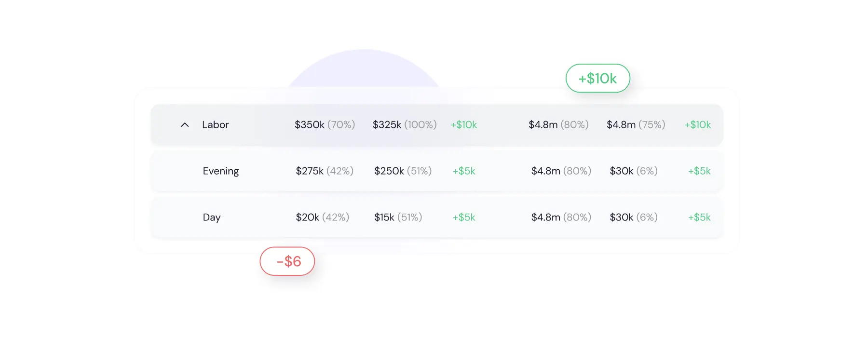868x340 pixels.
Task: Click the $4.8m (80%) value in Labor row
Action: tap(558, 124)
